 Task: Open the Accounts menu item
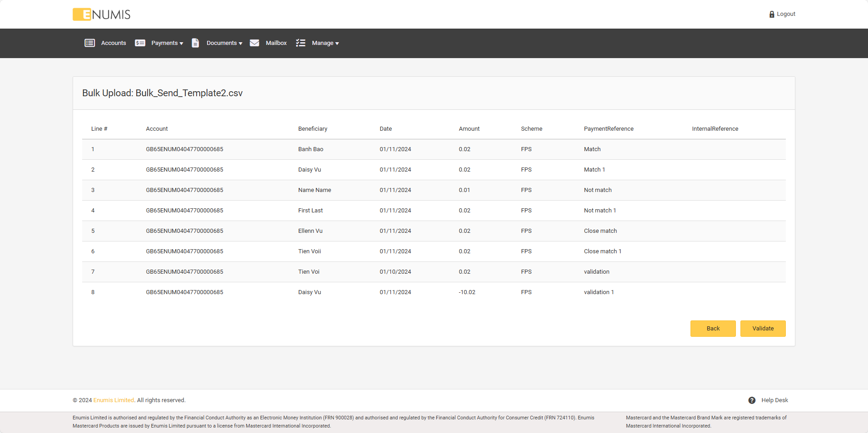113,43
